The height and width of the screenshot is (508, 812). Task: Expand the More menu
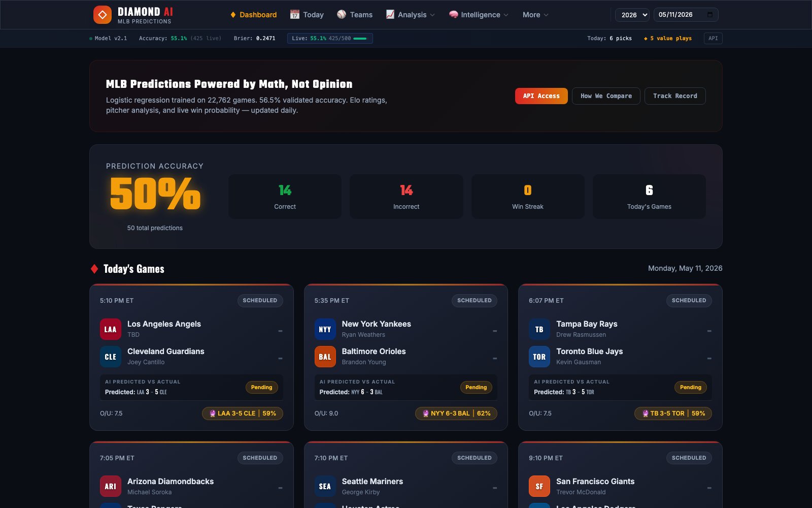(535, 15)
